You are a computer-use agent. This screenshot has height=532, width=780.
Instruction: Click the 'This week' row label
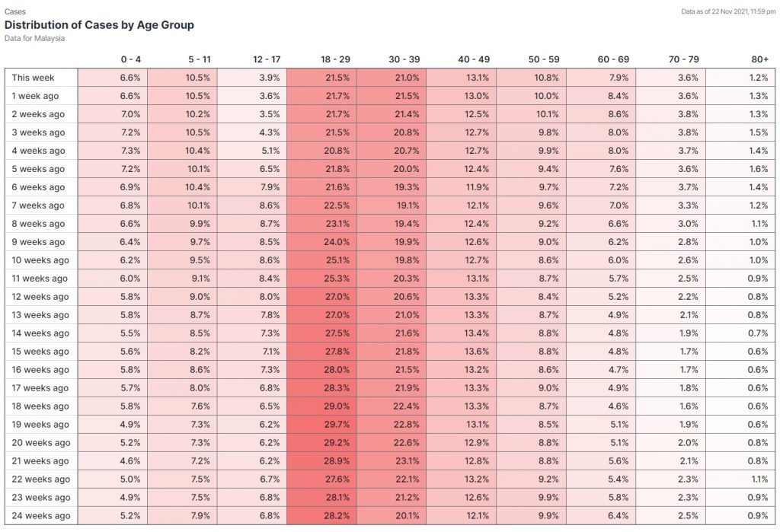33,78
